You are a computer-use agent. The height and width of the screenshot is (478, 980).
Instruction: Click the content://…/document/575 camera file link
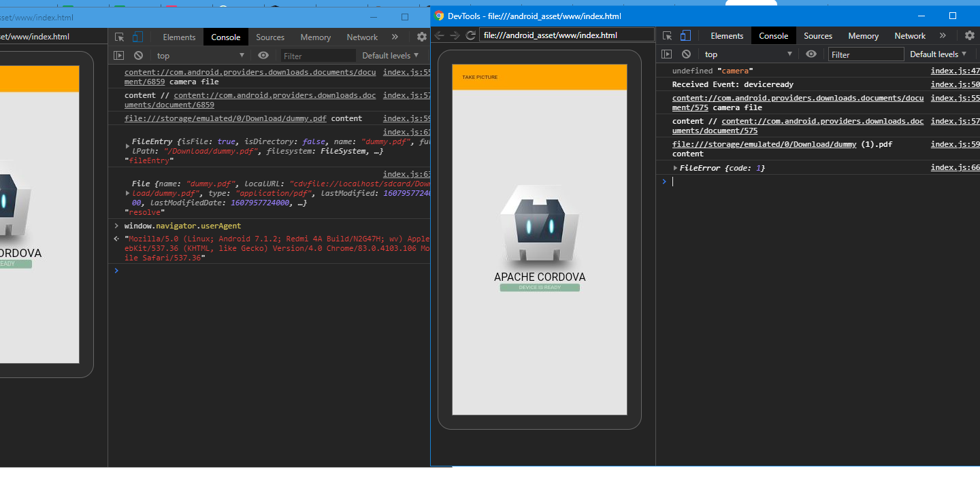click(x=798, y=103)
